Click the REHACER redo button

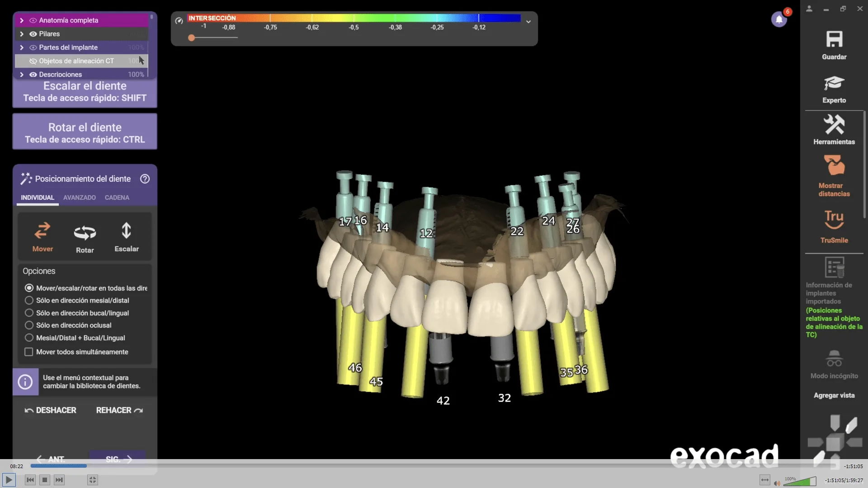(120, 410)
